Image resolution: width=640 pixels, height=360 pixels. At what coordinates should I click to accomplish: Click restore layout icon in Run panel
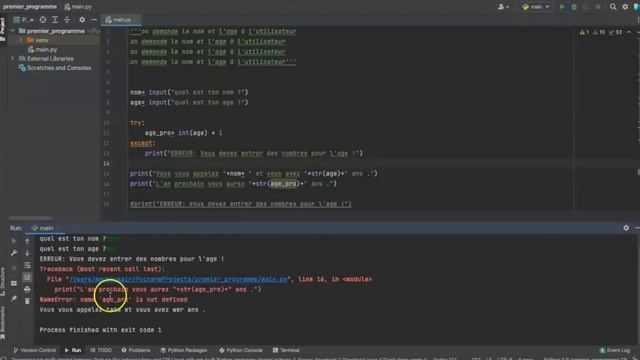click(x=14, y=283)
